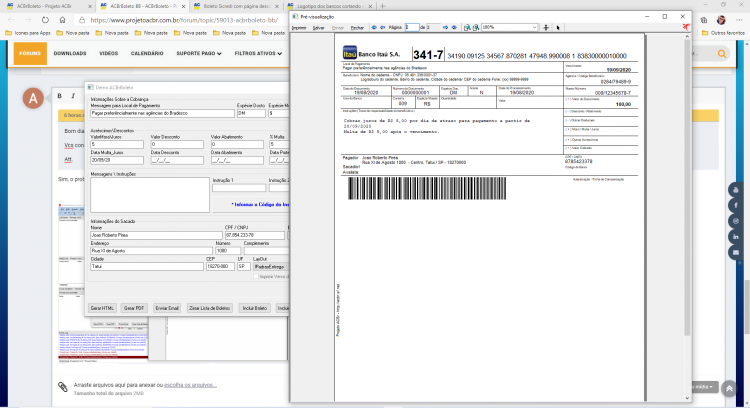Click zoom out magnifier in preview toolbar
The height and width of the screenshot is (408, 750).
point(476,27)
